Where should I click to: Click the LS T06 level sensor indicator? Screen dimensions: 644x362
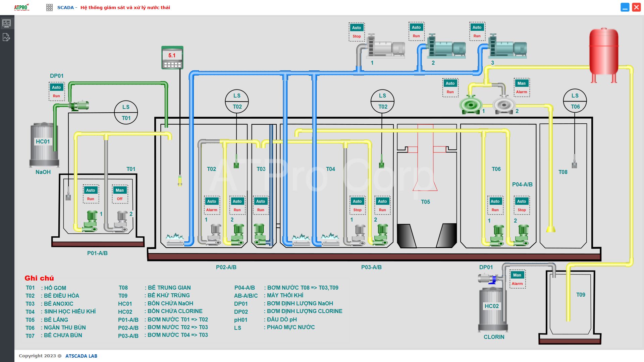coord(575,101)
